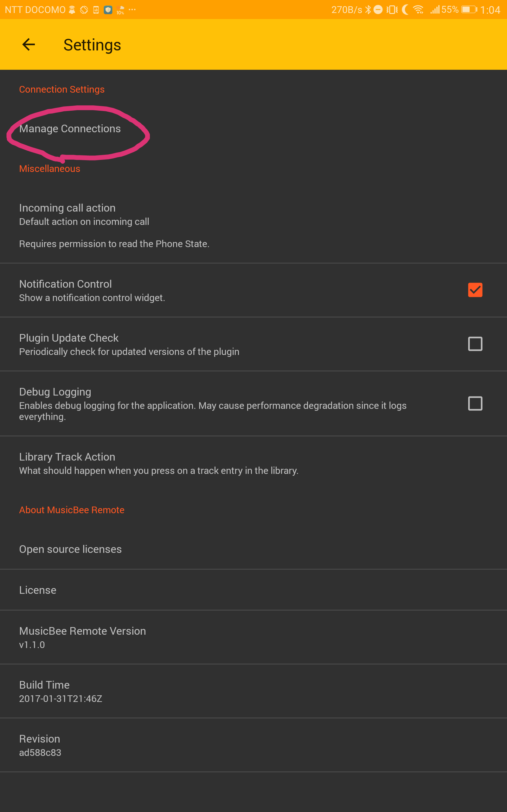Tap the Build Time entry
This screenshot has width=507, height=812.
click(253, 691)
